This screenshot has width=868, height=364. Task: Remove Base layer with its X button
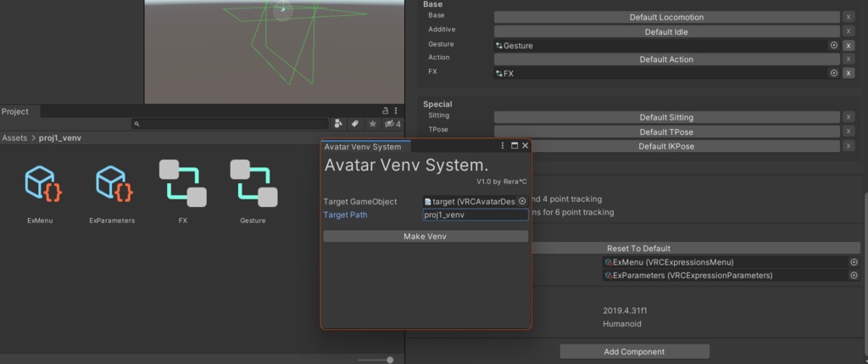pyautogui.click(x=849, y=17)
